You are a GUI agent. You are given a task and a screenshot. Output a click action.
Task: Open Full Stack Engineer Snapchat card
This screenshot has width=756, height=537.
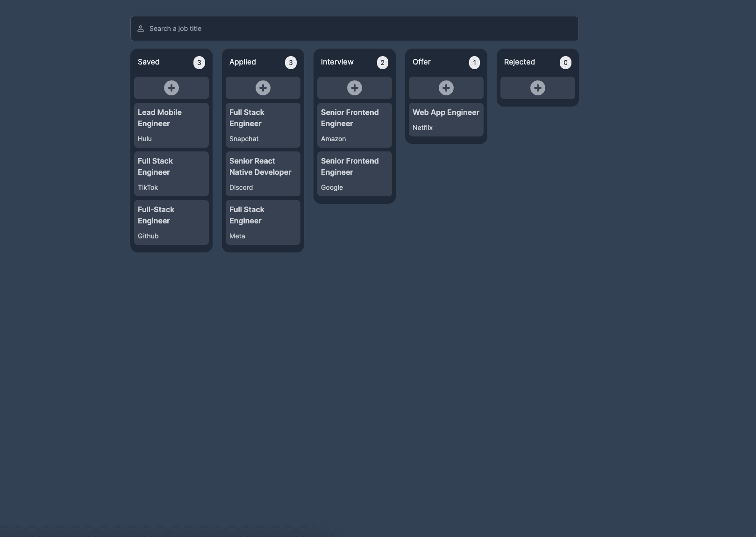(263, 125)
